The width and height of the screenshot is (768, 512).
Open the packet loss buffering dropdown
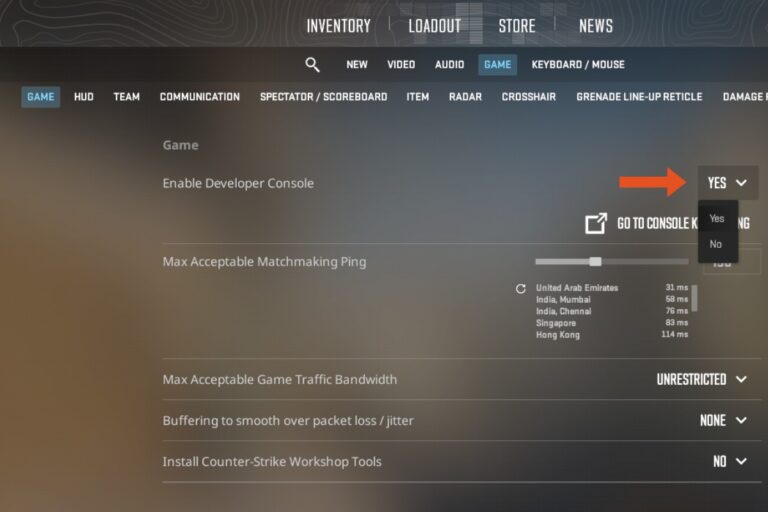tap(723, 421)
